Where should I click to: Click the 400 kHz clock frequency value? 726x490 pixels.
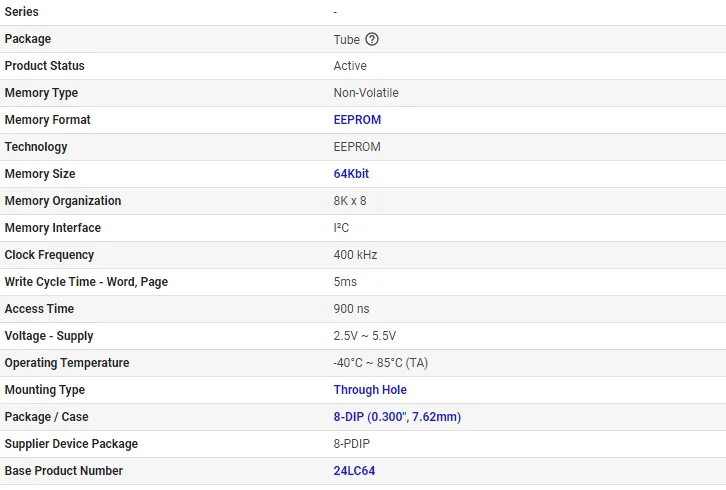355,255
